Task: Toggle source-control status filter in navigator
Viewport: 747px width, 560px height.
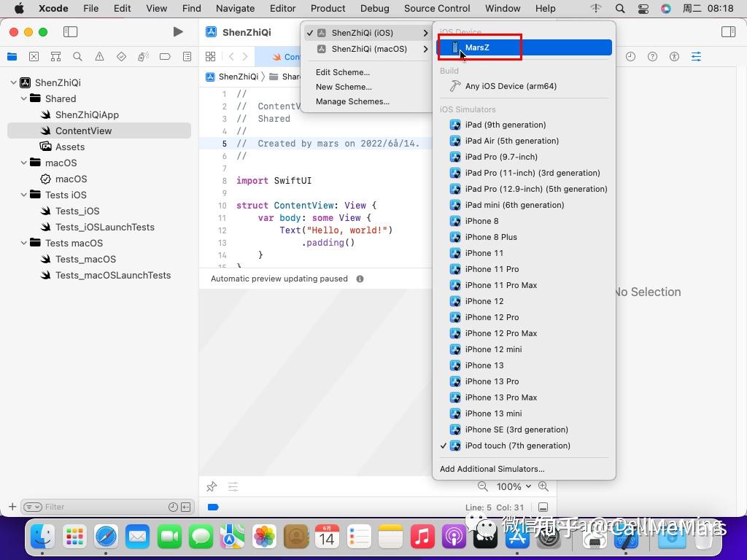Action: [186, 507]
